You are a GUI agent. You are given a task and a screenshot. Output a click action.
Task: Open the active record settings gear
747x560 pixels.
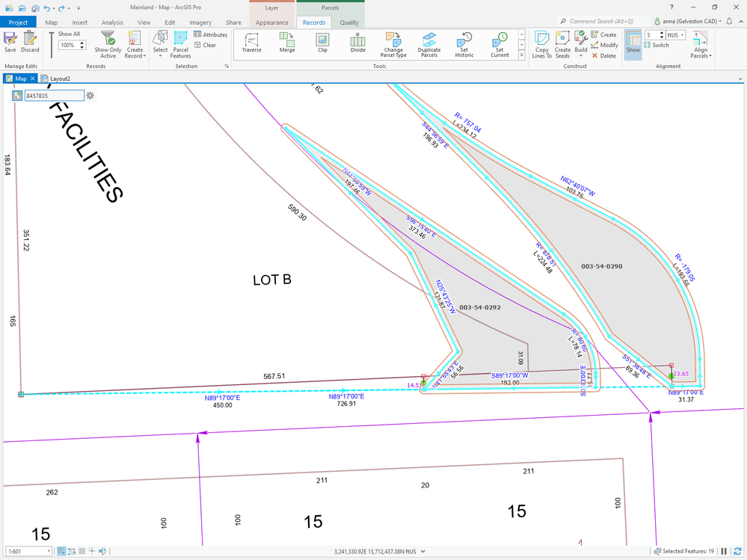tap(90, 96)
